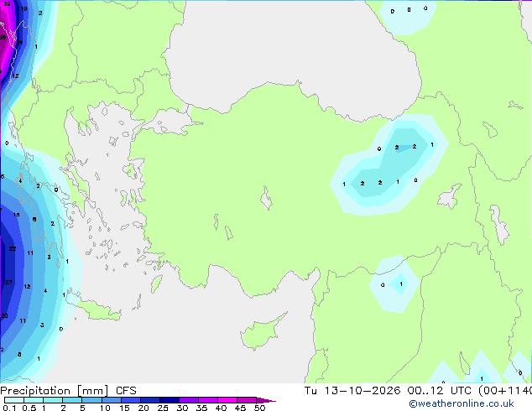This screenshot has width=532, height=411.
Task: Click the "Precipitation [mm] CFS" title
Action: click(68, 391)
